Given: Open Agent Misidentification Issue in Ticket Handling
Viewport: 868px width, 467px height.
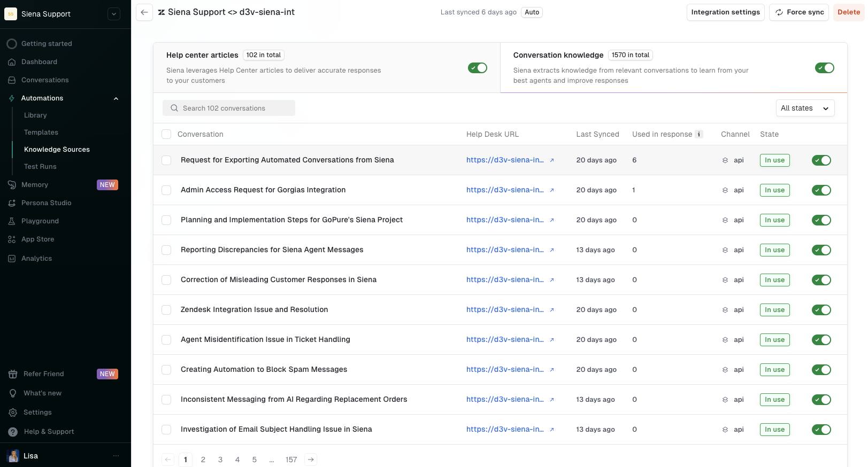Looking at the screenshot, I should pos(265,339).
